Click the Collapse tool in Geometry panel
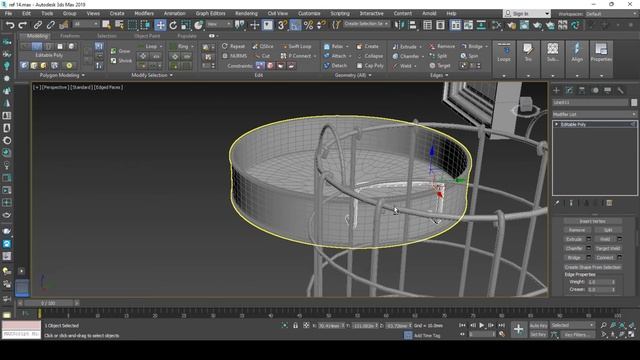 (x=370, y=56)
